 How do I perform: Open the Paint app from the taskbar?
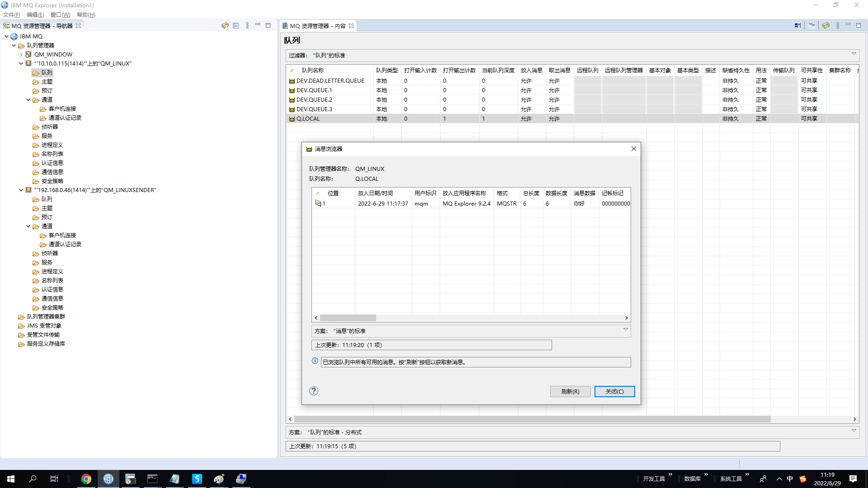(219, 479)
